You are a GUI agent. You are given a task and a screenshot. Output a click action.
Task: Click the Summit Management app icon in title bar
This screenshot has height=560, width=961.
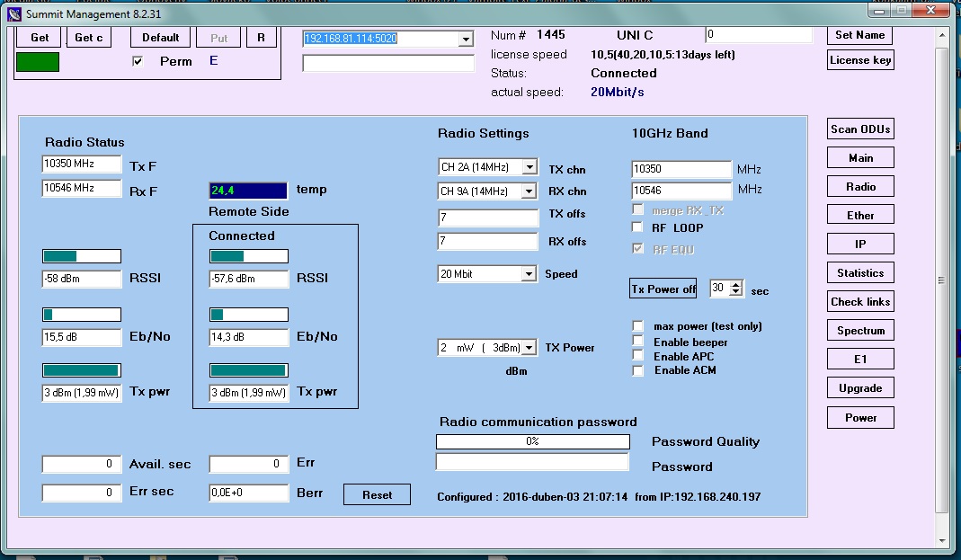coord(14,13)
